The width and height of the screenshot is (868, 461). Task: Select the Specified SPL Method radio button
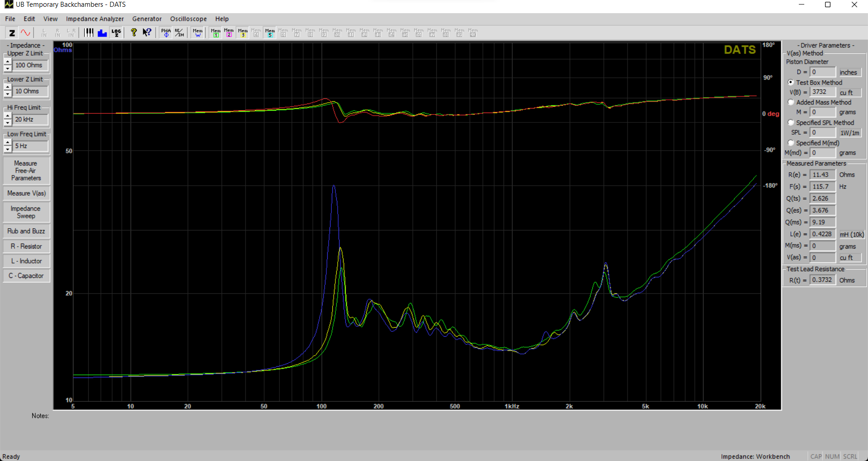(x=791, y=122)
